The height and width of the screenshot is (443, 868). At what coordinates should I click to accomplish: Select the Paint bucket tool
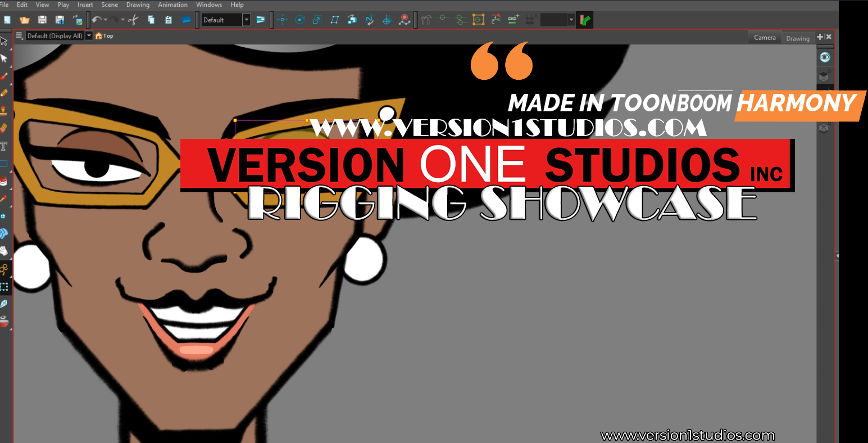[x=4, y=181]
